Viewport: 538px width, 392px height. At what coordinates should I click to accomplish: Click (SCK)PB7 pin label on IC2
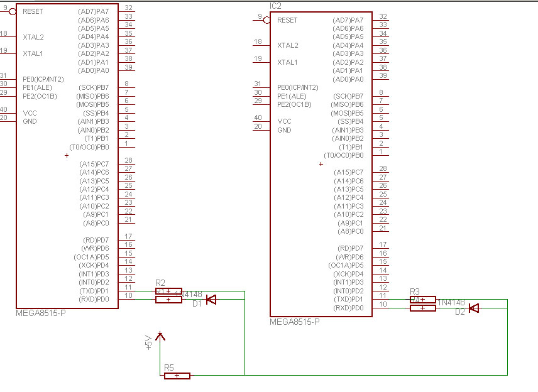348,96
